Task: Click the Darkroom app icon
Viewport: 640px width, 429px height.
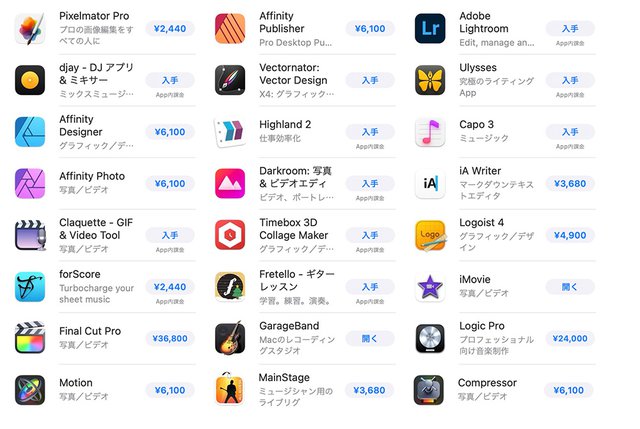Action: (230, 183)
